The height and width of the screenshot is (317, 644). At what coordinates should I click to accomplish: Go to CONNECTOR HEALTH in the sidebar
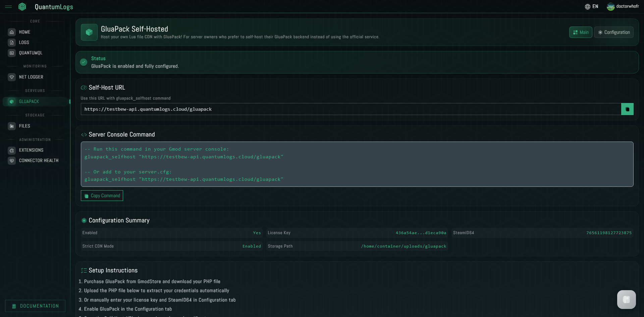(39, 161)
